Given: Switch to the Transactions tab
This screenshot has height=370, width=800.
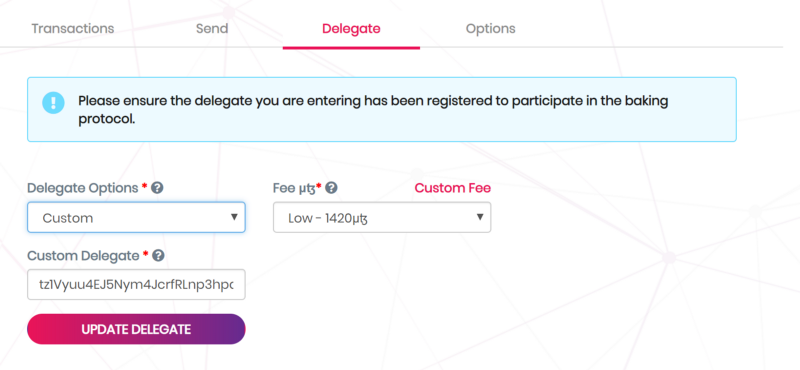Looking at the screenshot, I should pyautogui.click(x=72, y=29).
